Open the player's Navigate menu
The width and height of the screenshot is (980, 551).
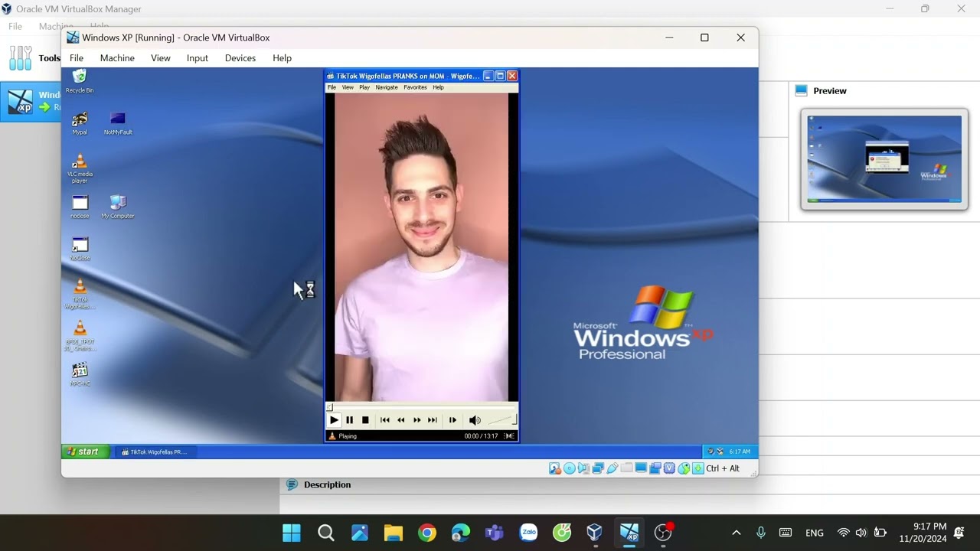coord(387,87)
